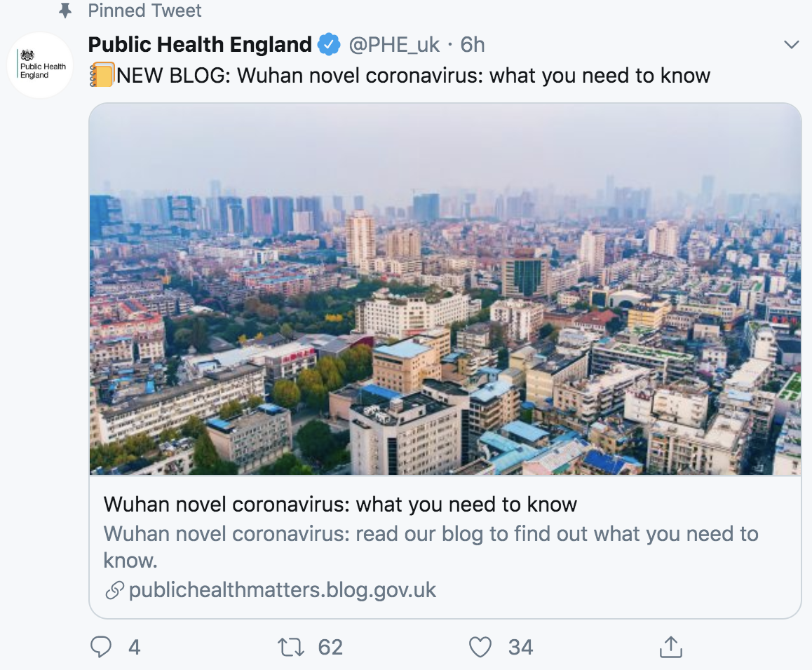Retweet the Public Health England post

[x=291, y=647]
